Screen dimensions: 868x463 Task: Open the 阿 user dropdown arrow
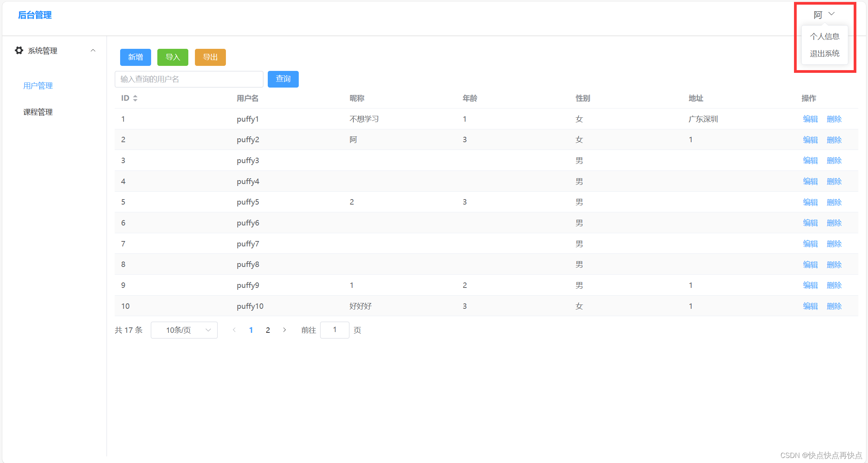832,14
